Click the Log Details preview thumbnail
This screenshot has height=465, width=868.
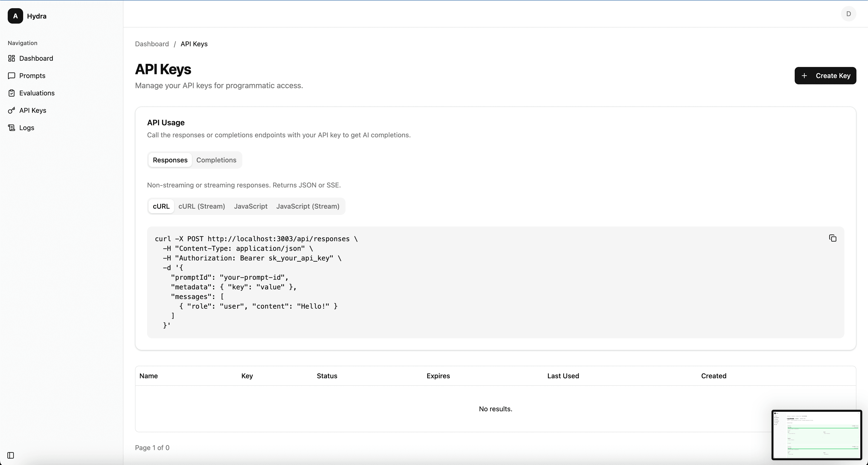pos(816,435)
